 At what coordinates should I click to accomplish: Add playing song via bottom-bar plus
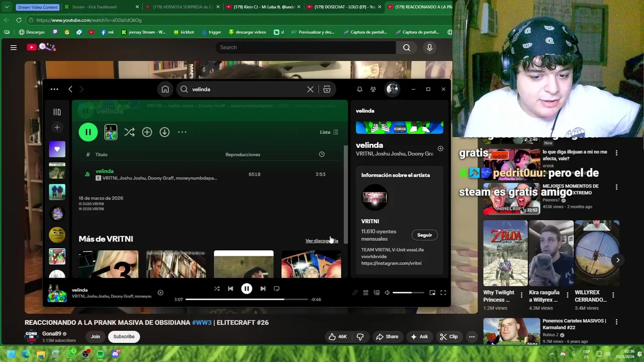pyautogui.click(x=160, y=293)
